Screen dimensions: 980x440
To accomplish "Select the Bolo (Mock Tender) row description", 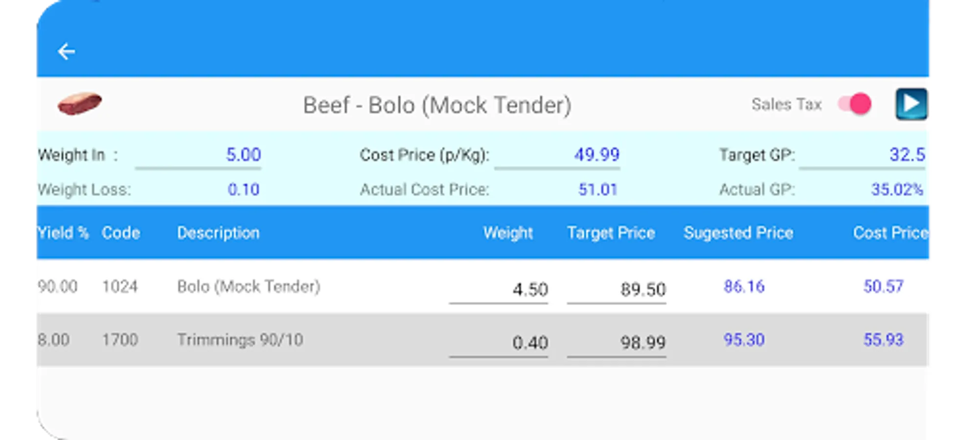I will 249,286.
